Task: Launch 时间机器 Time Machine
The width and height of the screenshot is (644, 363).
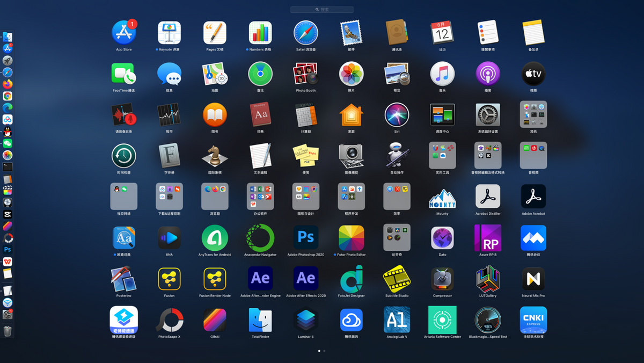Action: (123, 156)
